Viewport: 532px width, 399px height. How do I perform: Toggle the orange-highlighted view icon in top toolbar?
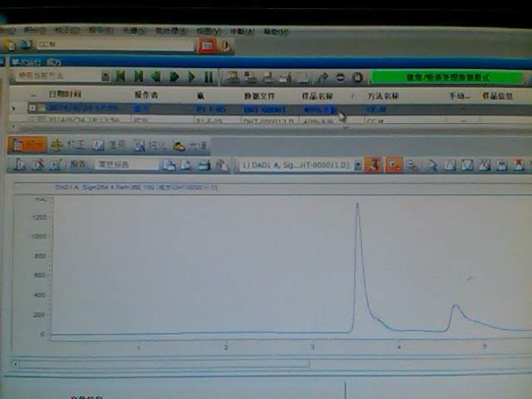[207, 46]
